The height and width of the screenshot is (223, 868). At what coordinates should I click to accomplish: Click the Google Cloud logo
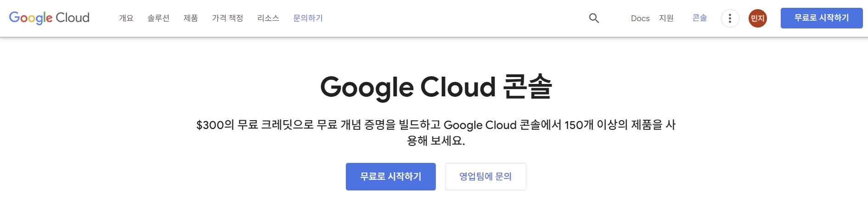coord(49,18)
